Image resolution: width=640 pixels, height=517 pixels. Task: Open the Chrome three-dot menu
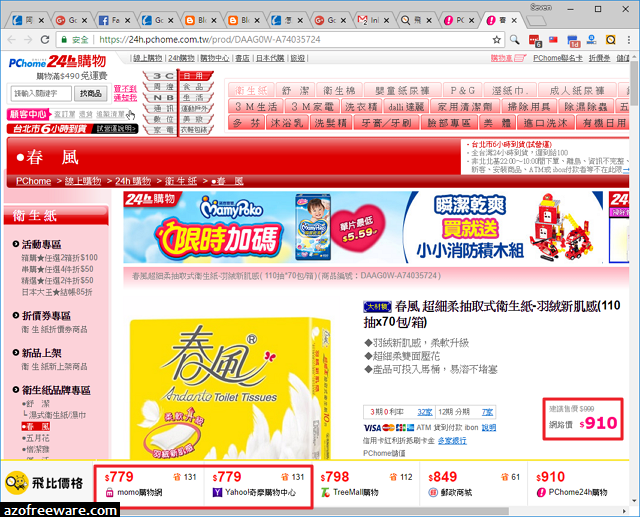point(629,40)
